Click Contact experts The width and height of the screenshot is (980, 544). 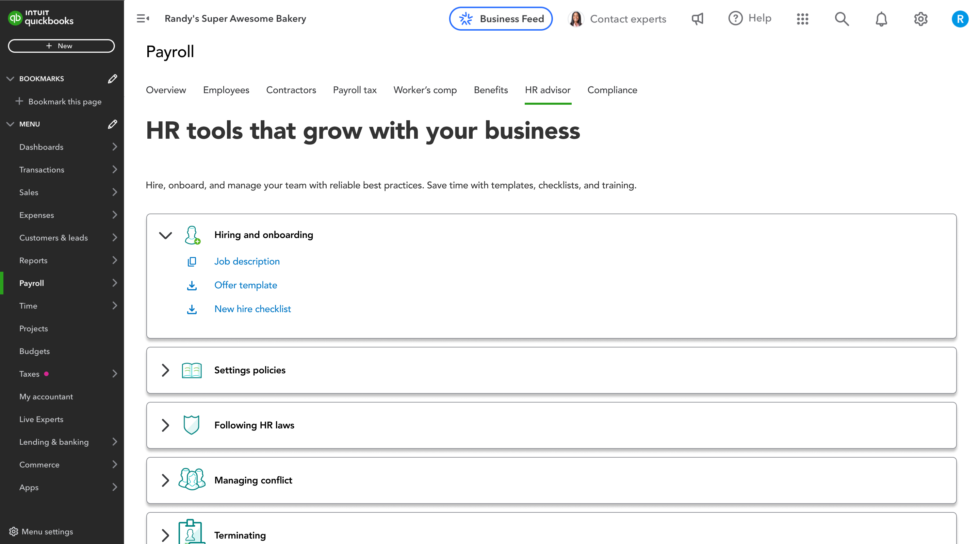[628, 19]
